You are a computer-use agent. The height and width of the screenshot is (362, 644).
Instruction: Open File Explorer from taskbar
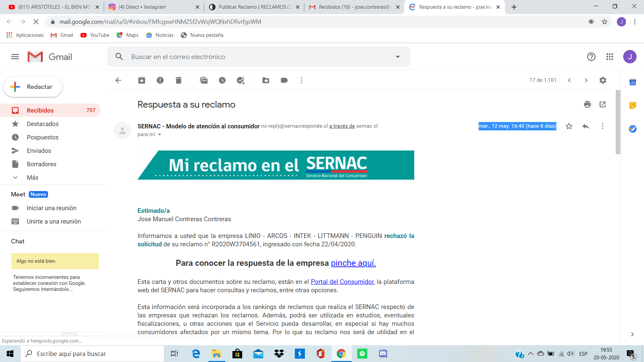(x=216, y=354)
